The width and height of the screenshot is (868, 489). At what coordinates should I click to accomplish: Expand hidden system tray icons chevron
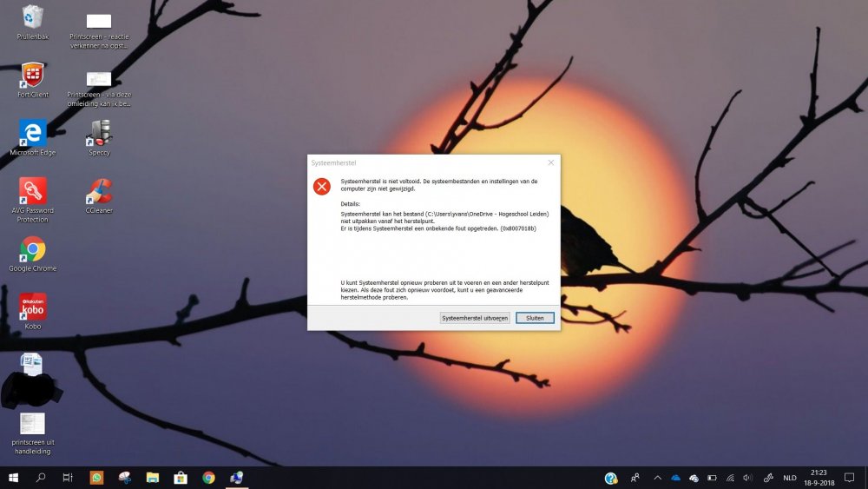coord(657,478)
